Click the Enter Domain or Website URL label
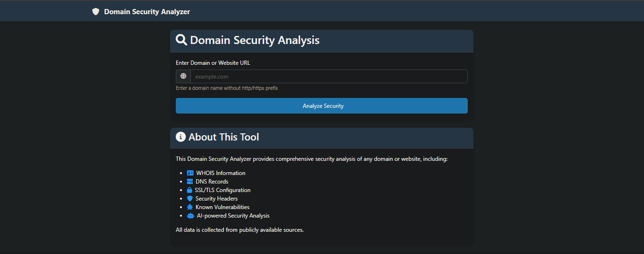This screenshot has width=644, height=254. [213, 63]
